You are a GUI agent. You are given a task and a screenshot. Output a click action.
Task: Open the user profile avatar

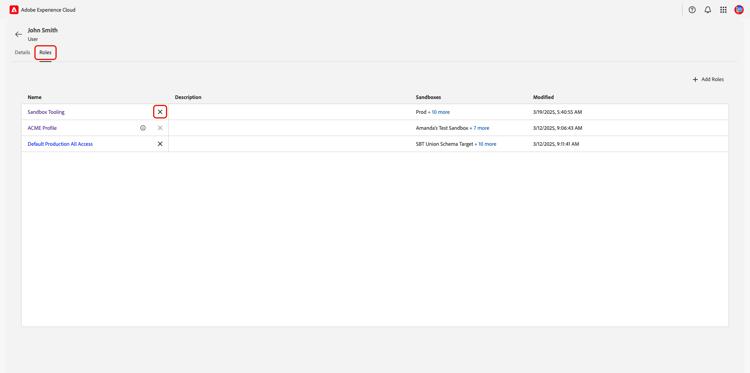click(x=739, y=10)
